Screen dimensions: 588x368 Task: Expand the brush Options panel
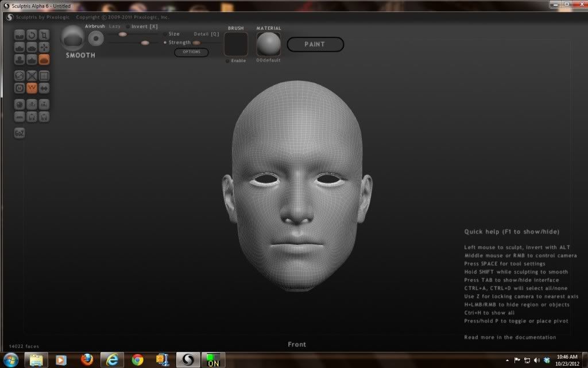pyautogui.click(x=191, y=52)
